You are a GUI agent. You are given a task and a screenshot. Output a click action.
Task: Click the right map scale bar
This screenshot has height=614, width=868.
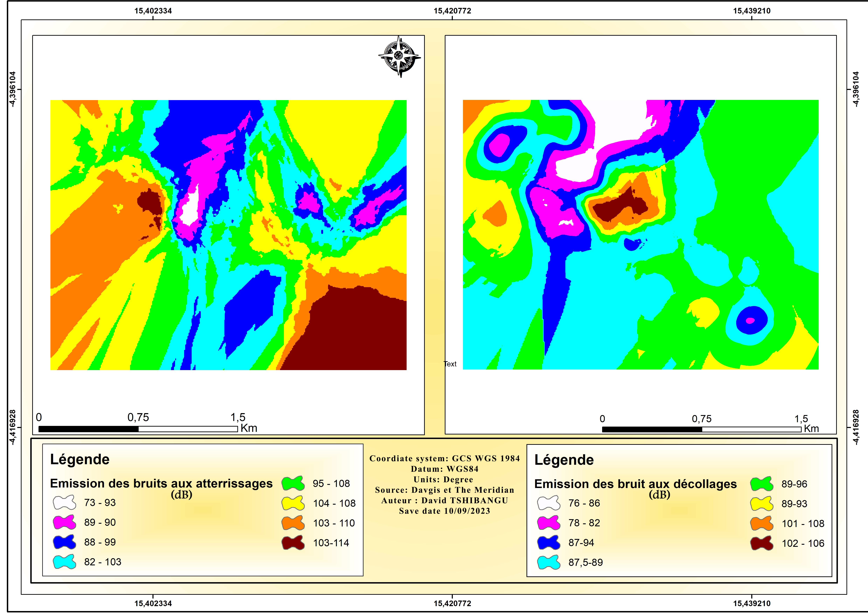tap(702, 430)
